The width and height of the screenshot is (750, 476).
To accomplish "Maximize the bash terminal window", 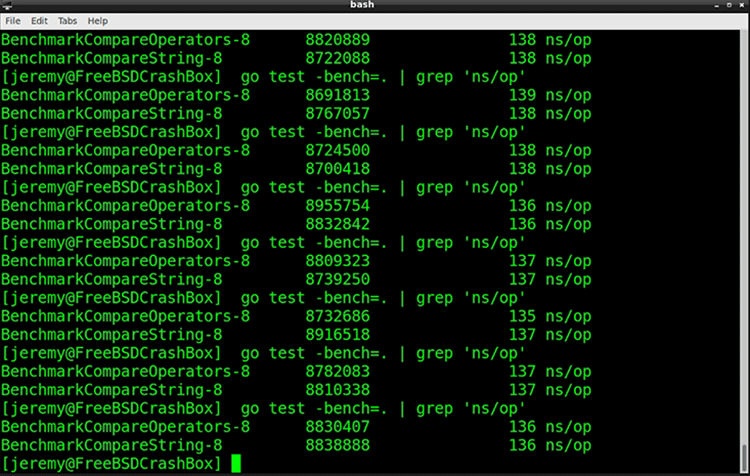I will 729,5.
